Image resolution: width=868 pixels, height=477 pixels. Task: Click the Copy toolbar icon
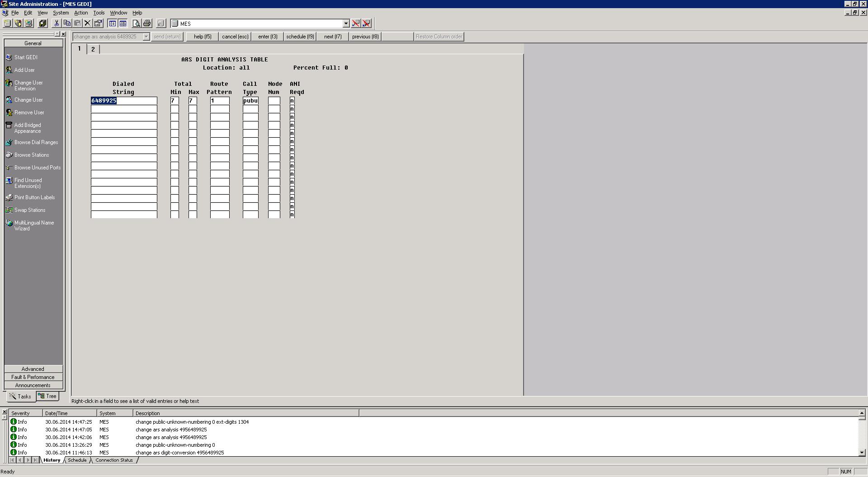pyautogui.click(x=67, y=23)
